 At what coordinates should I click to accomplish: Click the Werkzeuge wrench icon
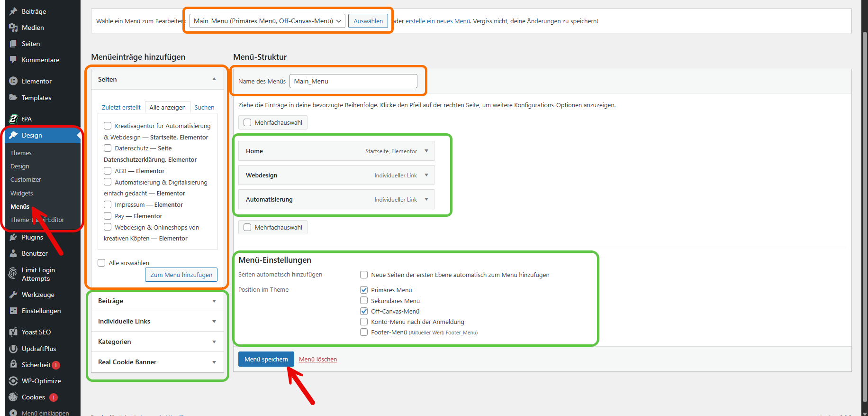click(13, 295)
